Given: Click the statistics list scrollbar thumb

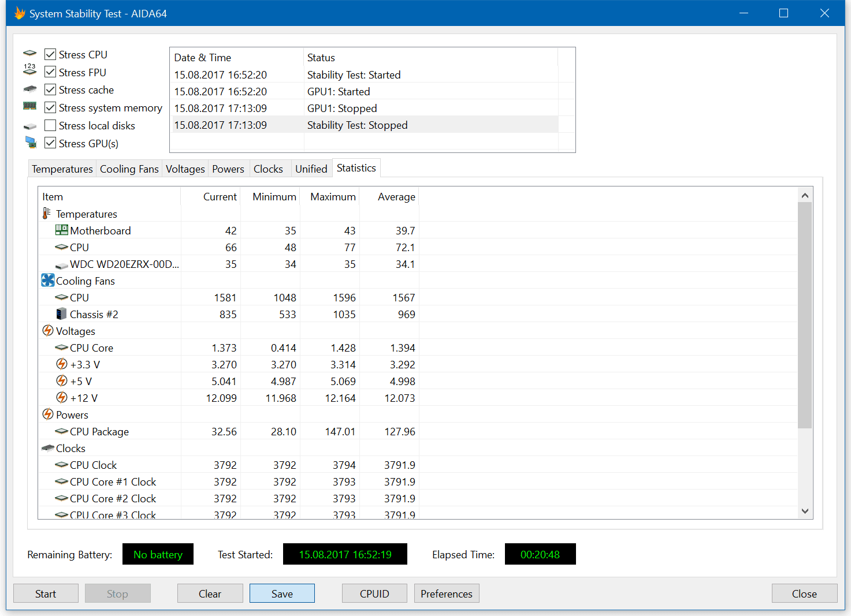Looking at the screenshot, I should [805, 315].
